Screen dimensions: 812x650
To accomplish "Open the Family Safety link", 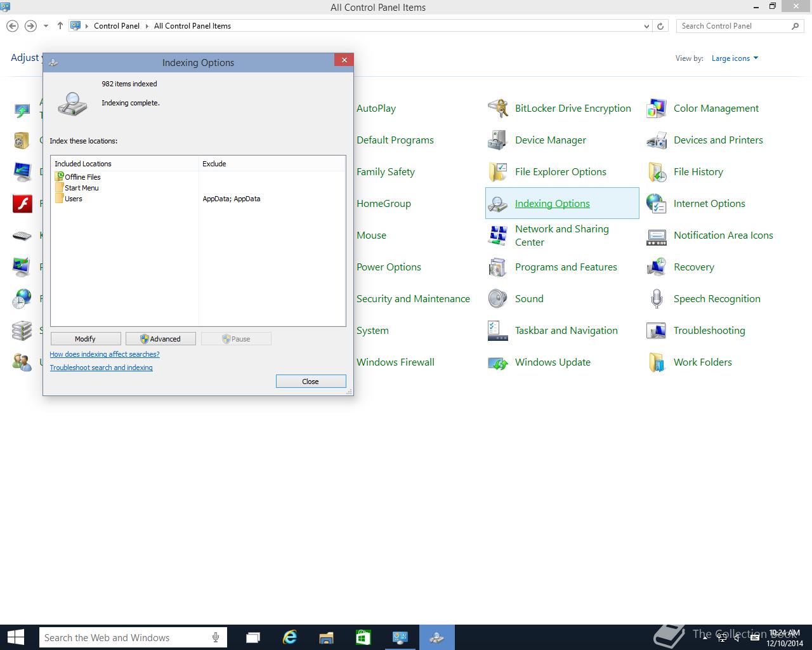I will [386, 172].
